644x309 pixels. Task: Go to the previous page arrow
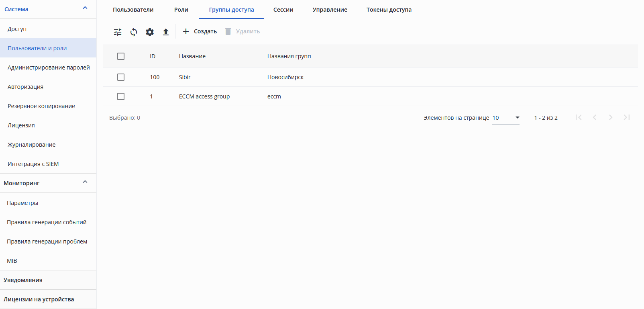coord(595,117)
